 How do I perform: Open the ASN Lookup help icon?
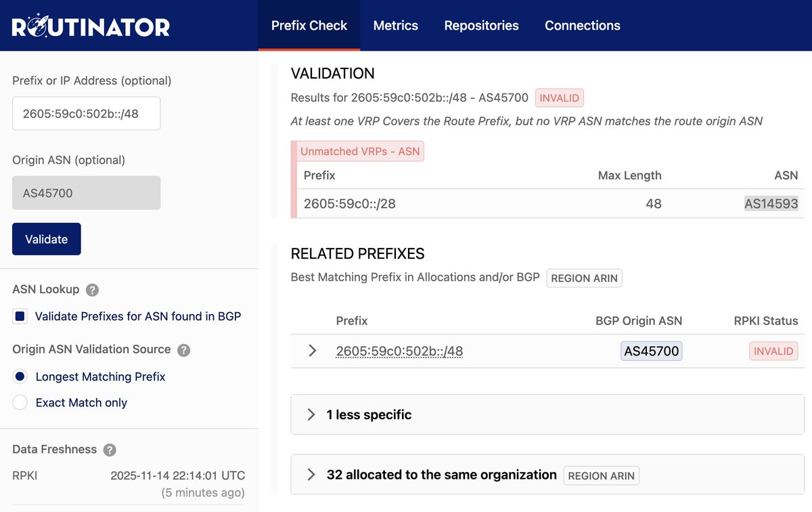[93, 290]
